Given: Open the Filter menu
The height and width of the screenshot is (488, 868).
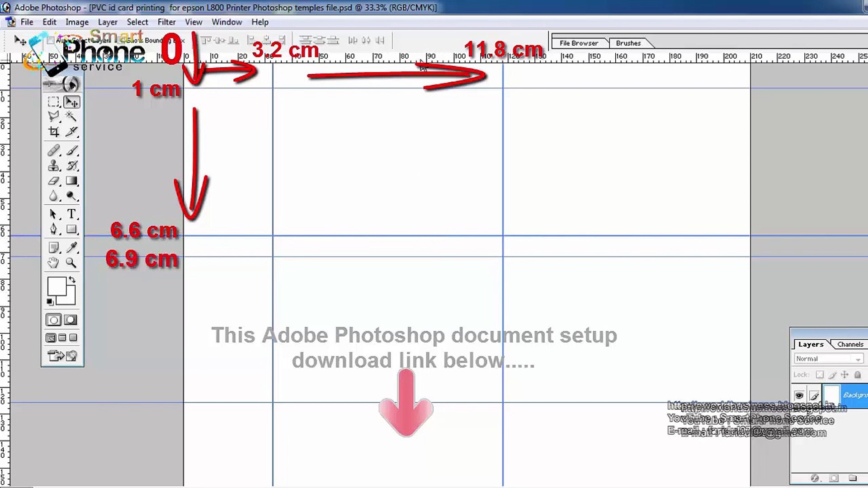Looking at the screenshot, I should point(166,22).
